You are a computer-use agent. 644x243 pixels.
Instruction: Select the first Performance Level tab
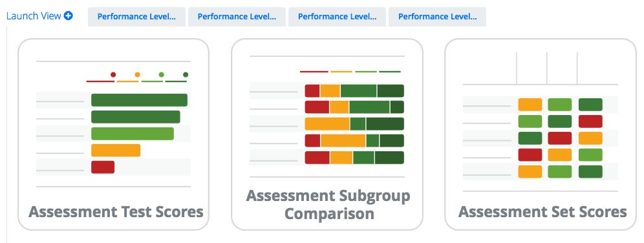(x=137, y=17)
